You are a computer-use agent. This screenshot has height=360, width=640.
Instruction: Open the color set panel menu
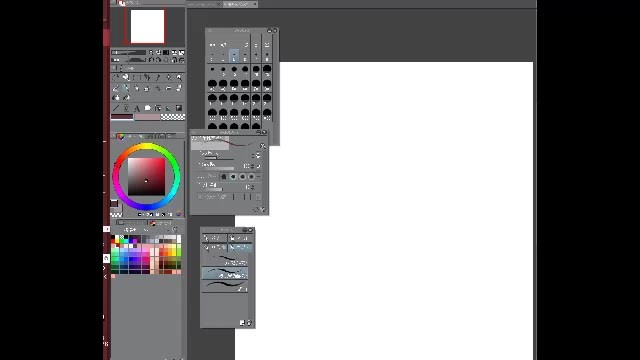(175, 230)
